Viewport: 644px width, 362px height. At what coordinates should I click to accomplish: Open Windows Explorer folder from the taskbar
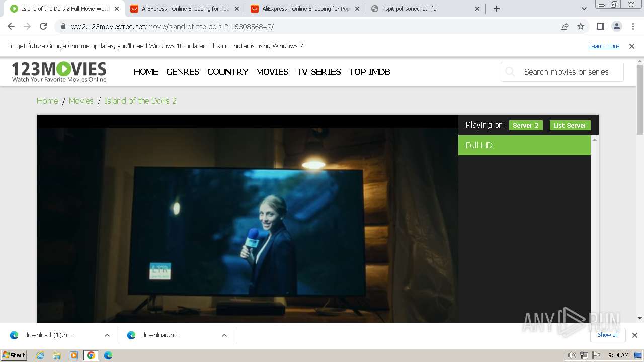(x=57, y=355)
